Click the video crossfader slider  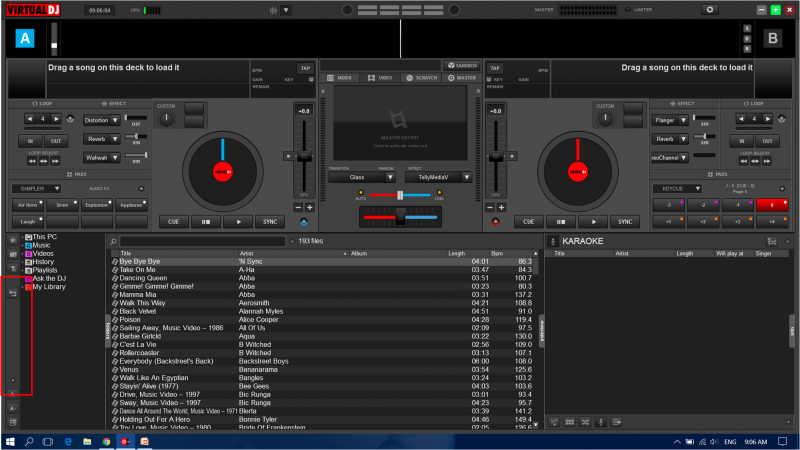tap(400, 195)
